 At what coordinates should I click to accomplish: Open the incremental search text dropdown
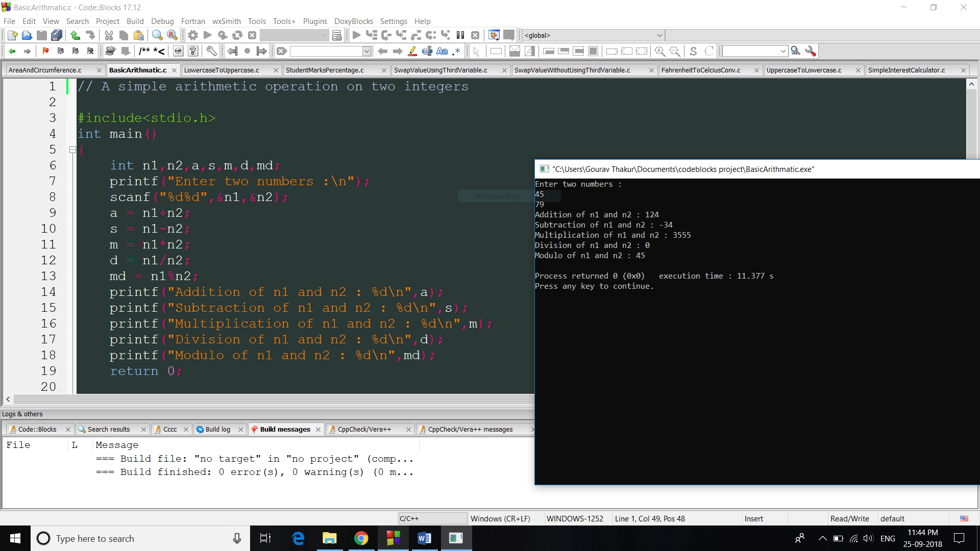coord(366,51)
